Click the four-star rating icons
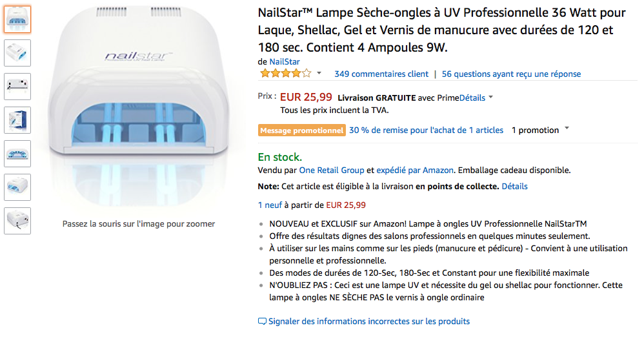Screen dimensions: 644x341 tap(285, 74)
